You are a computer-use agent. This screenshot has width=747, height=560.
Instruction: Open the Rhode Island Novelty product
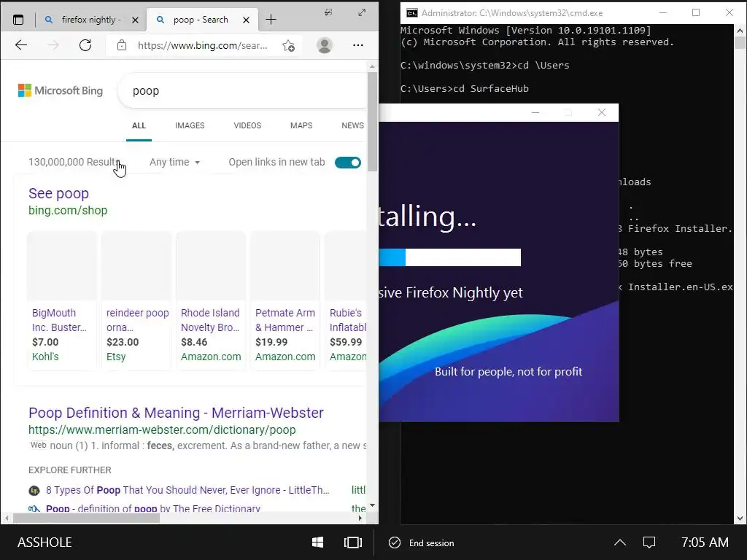[x=211, y=301]
